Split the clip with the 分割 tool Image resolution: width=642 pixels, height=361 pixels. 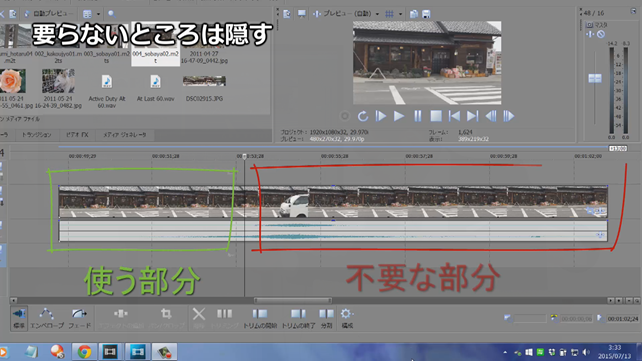click(x=326, y=318)
